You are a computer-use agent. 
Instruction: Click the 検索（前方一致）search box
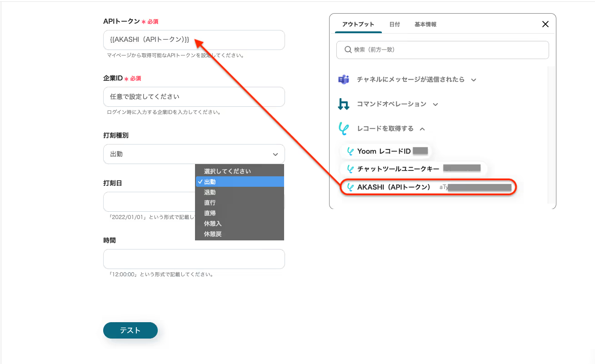coord(443,50)
